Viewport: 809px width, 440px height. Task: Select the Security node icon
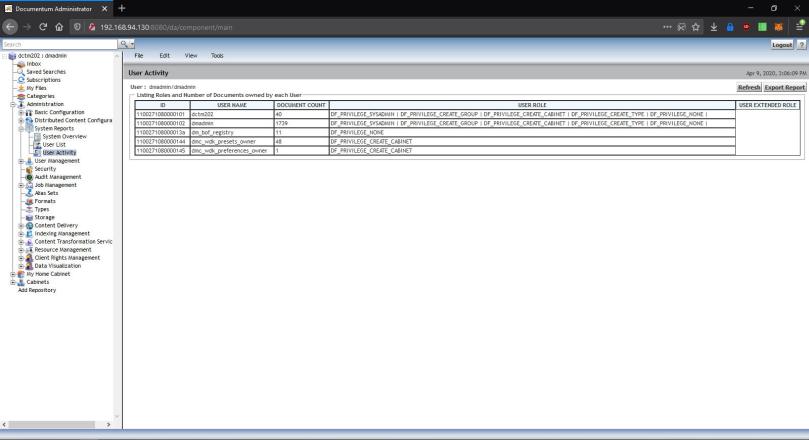pyautogui.click(x=28, y=169)
